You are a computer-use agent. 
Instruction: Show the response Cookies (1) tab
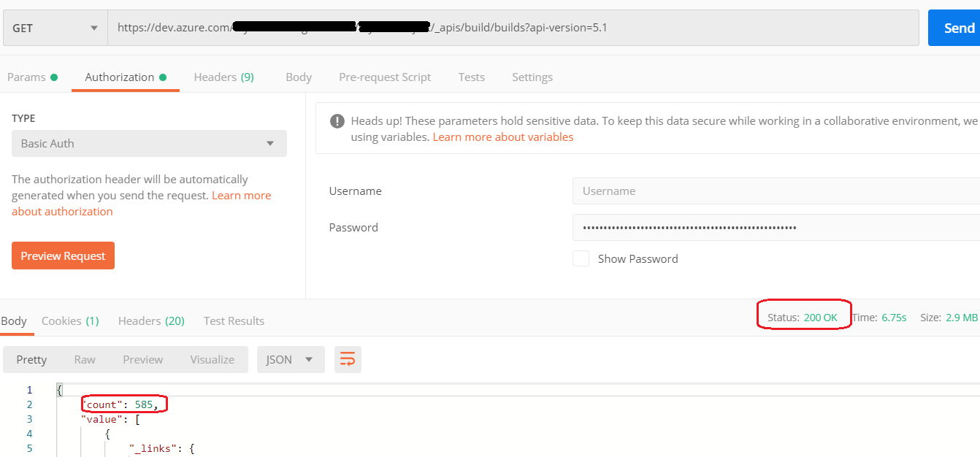[70, 320]
